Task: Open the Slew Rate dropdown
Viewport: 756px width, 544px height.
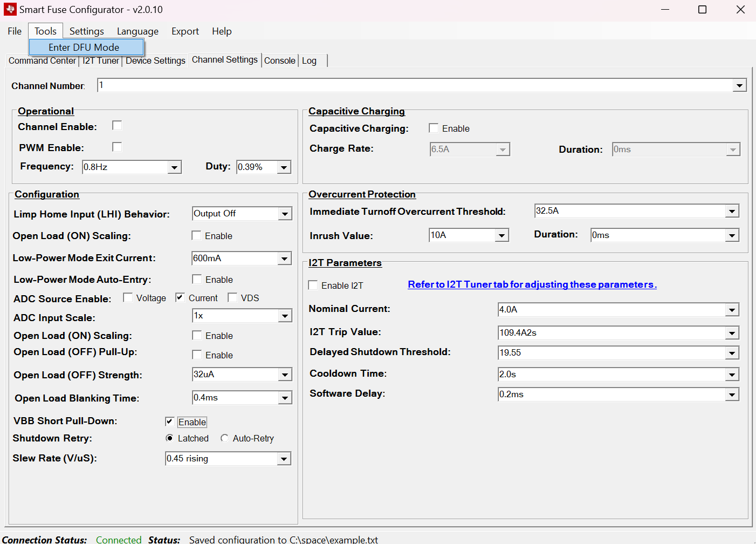Action: [284, 459]
